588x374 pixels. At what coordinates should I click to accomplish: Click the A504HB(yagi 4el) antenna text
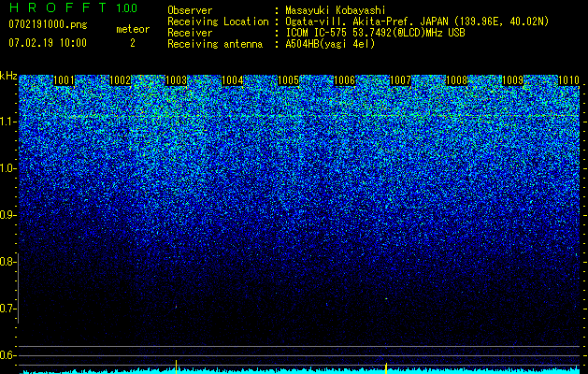pyautogui.click(x=330, y=44)
